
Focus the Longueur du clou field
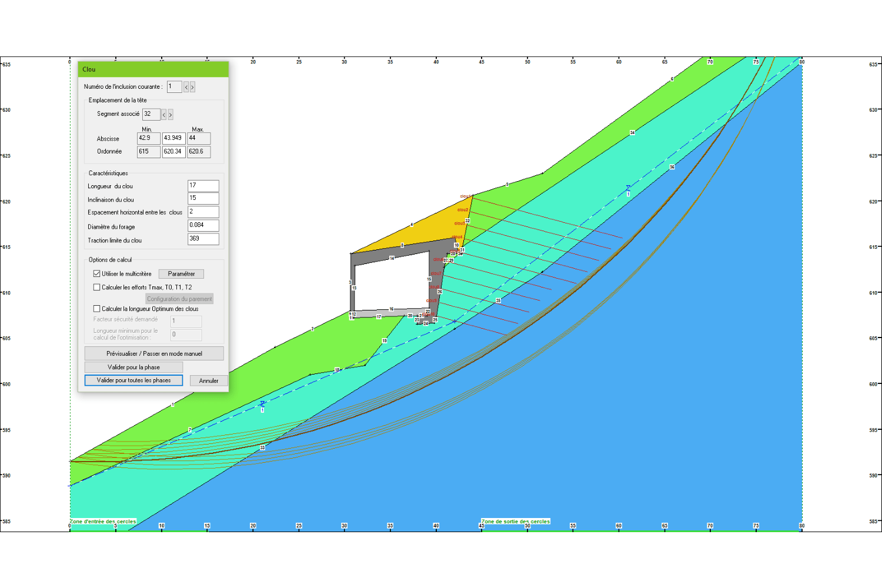click(x=203, y=186)
